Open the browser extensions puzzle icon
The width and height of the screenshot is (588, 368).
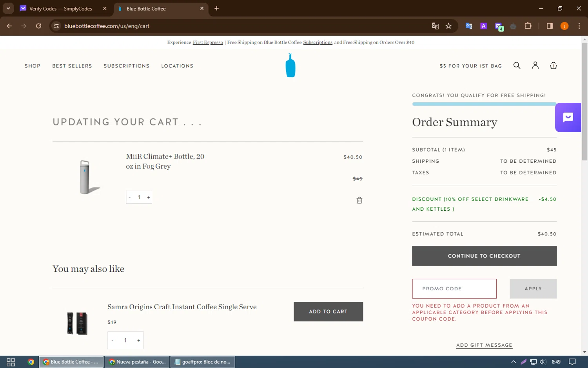pyautogui.click(x=528, y=26)
